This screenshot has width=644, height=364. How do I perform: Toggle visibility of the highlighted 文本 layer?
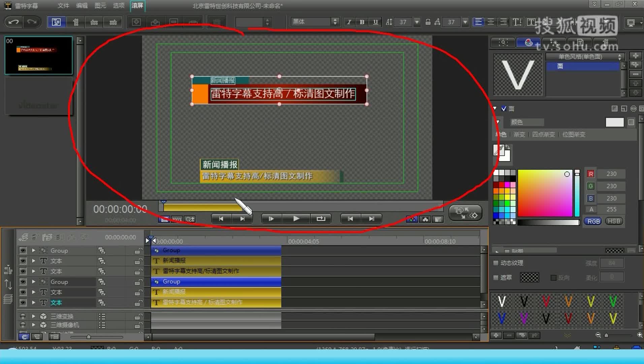(23, 303)
